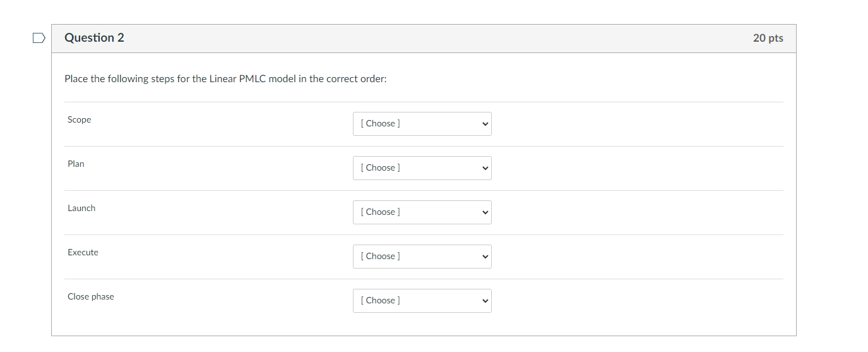Click the Plan step label

pos(76,164)
